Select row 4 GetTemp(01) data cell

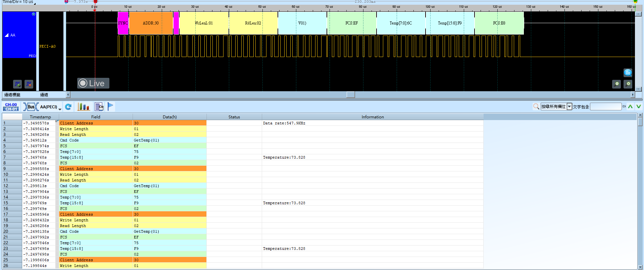coord(169,140)
